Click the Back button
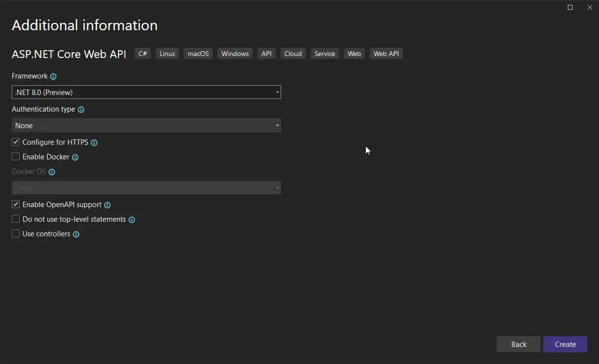The height and width of the screenshot is (364, 599). [518, 344]
